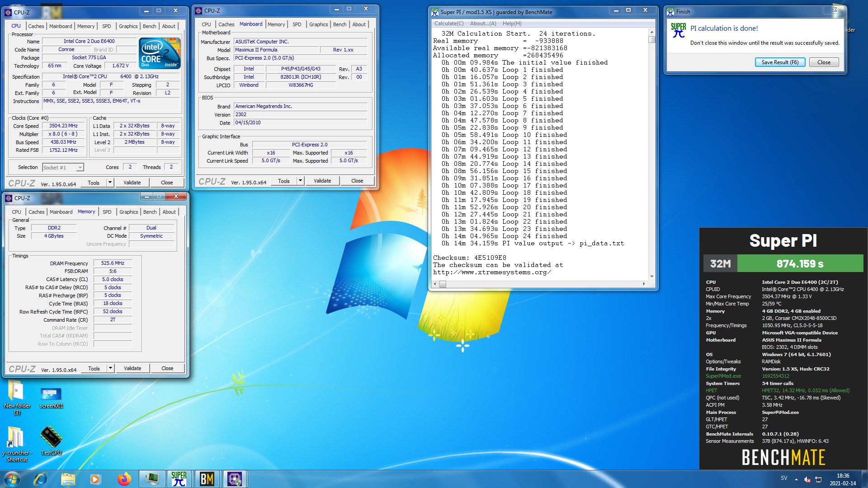Open y-cruncher Shortcut desktop icon

[17, 444]
